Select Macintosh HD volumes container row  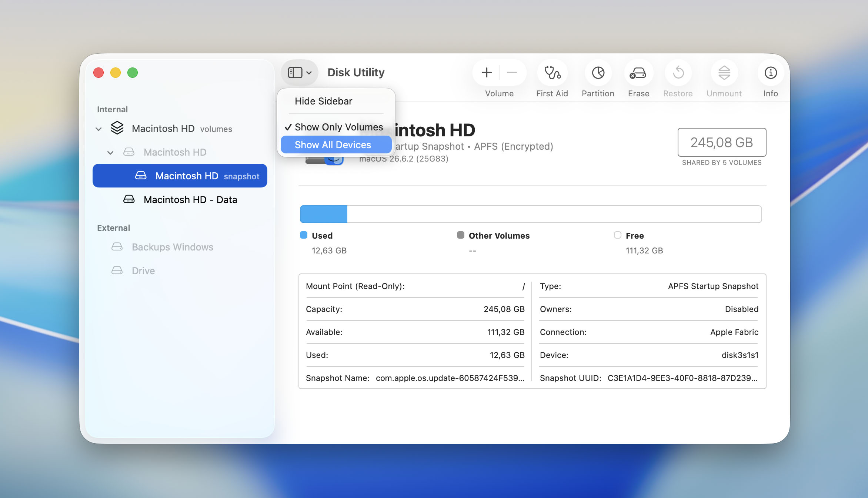180,129
